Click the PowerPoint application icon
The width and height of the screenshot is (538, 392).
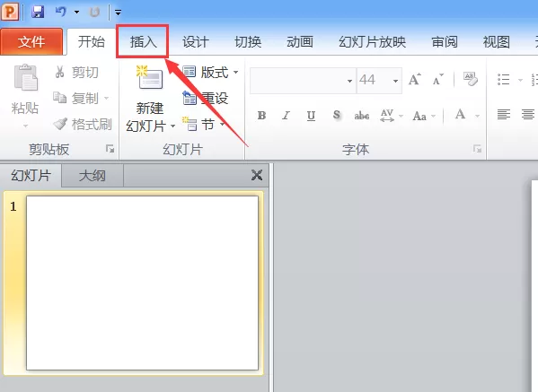[x=10, y=12]
